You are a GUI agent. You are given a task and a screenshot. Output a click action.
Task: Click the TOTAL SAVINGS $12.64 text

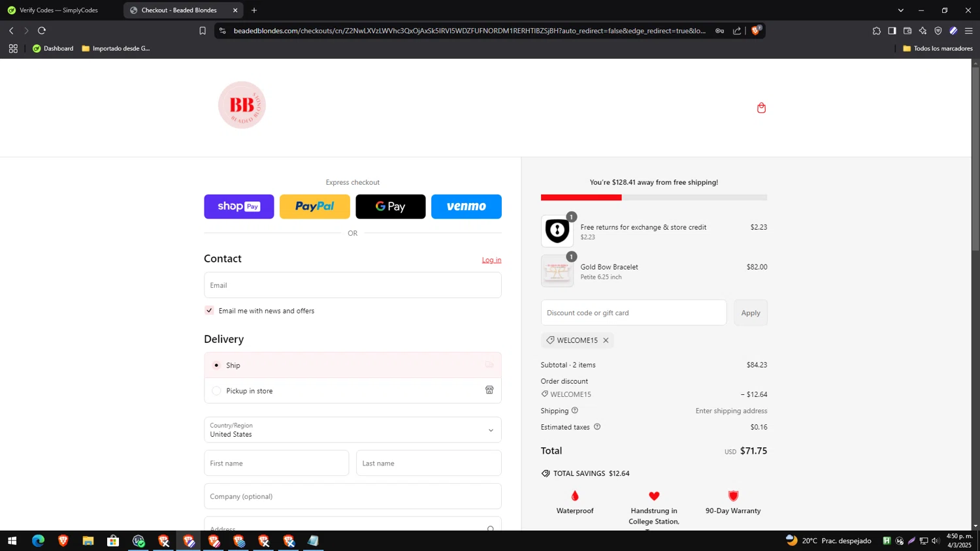(591, 473)
